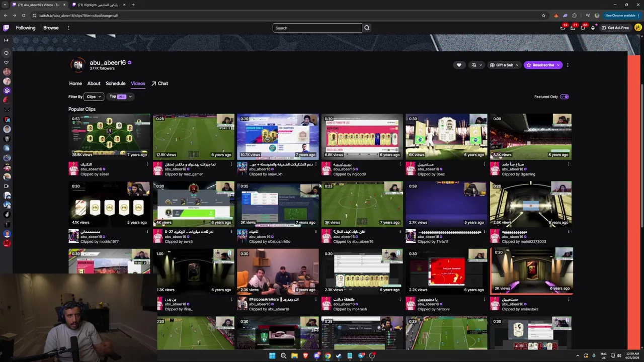This screenshot has height=362, width=644.
Task: Click the Get Ad-Free button
Action: point(615,28)
